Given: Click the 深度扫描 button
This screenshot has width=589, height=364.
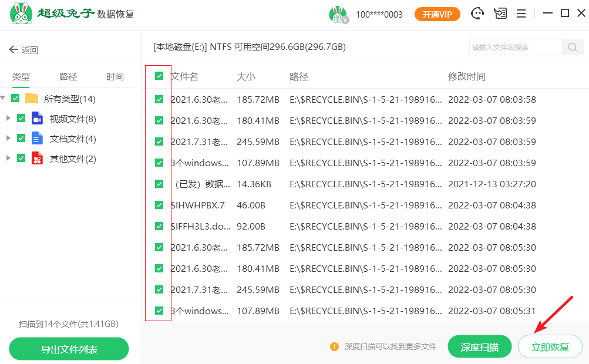Looking at the screenshot, I should pyautogui.click(x=479, y=347).
